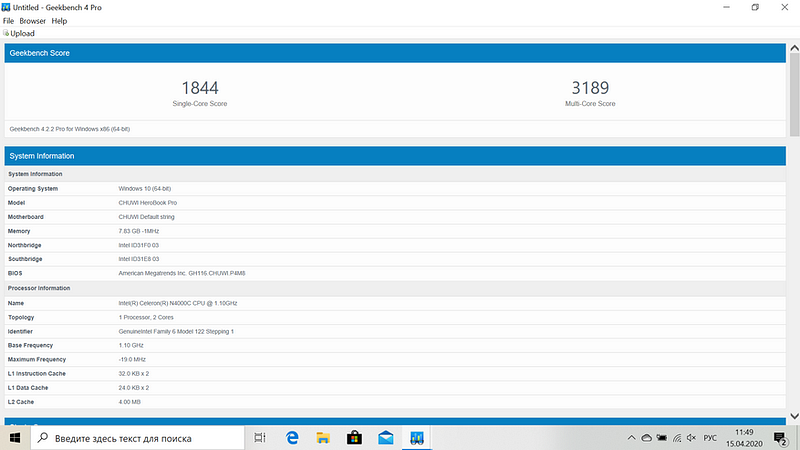This screenshot has height=450, width=800.
Task: Click the scrollbar up arrow
Action: [x=794, y=48]
